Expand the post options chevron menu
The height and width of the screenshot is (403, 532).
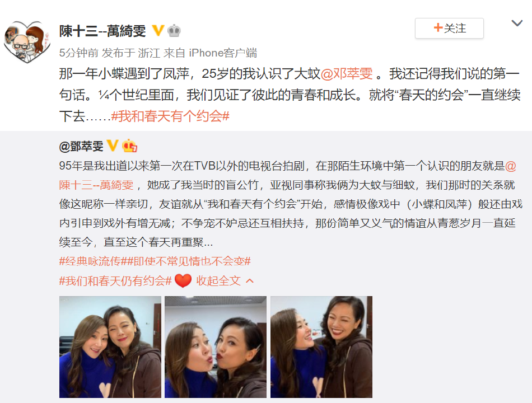pos(517,23)
